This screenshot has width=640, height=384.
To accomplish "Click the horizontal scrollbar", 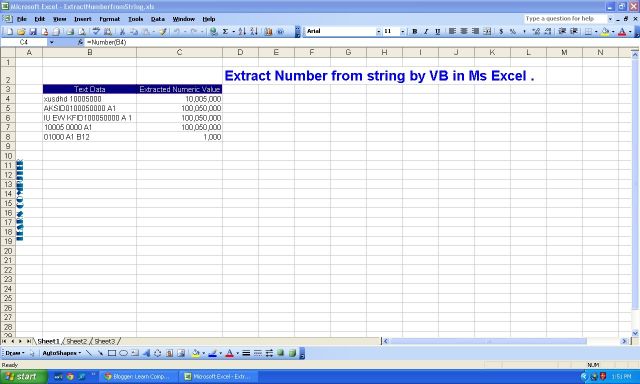I will [x=505, y=341].
